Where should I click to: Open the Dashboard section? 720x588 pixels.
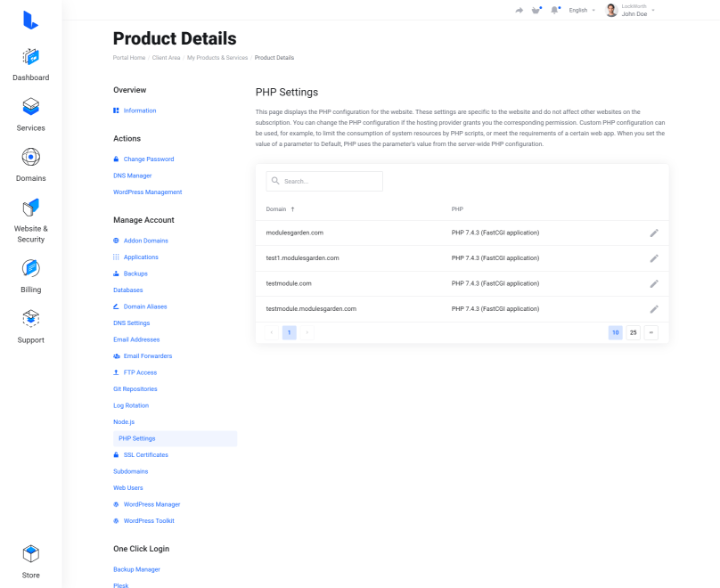31,65
